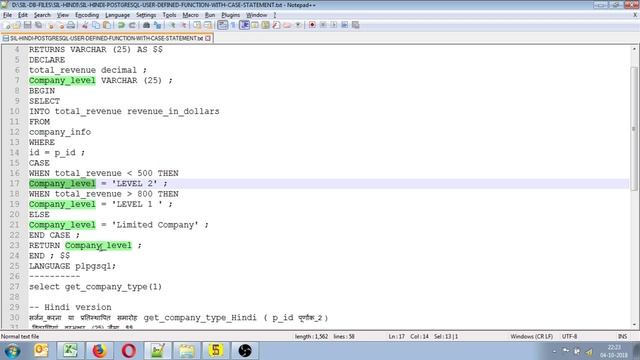Screen dimensions: 640x360
Task: Click the 'LANGUAGE plpgsql;' line
Action: (72, 266)
